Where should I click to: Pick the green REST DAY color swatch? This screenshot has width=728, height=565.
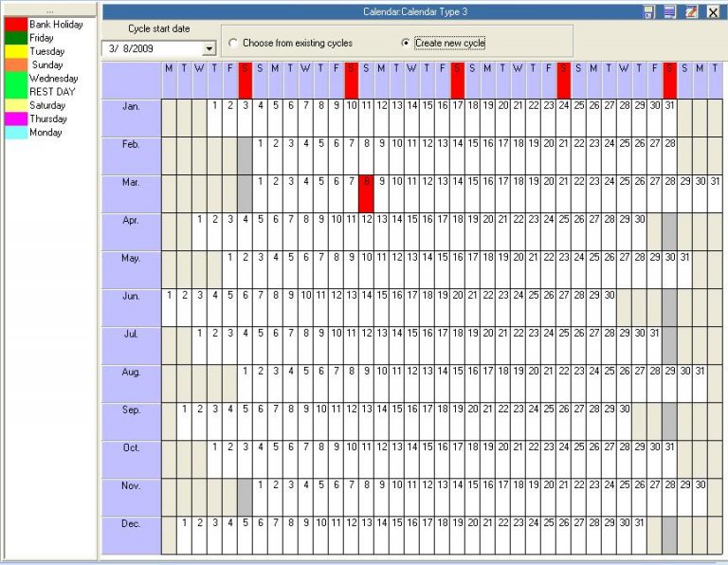(16, 91)
